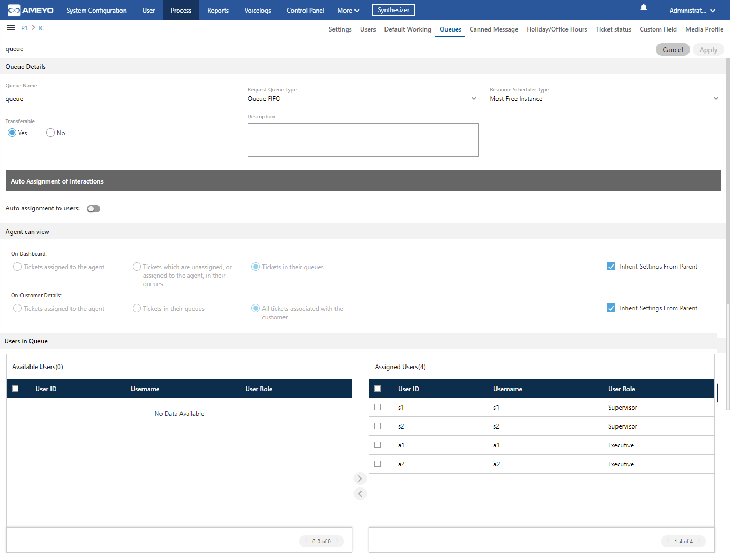Screen dimensions: 730x560
Task: Open System Configuration menu
Action: [96, 11]
